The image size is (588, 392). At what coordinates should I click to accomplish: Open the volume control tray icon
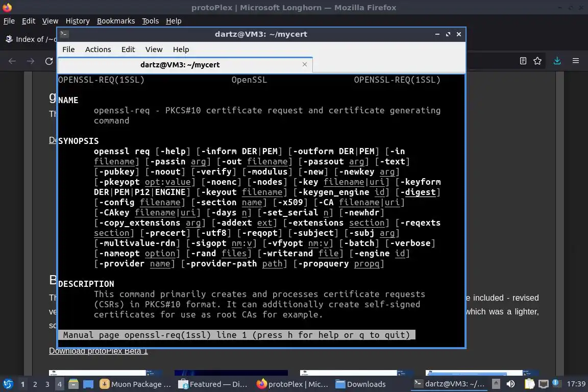tap(511, 384)
